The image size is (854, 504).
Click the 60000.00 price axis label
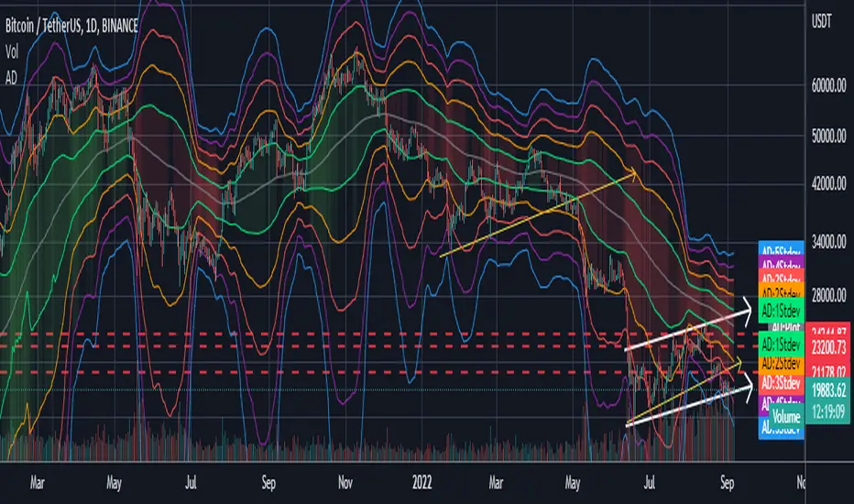click(828, 85)
